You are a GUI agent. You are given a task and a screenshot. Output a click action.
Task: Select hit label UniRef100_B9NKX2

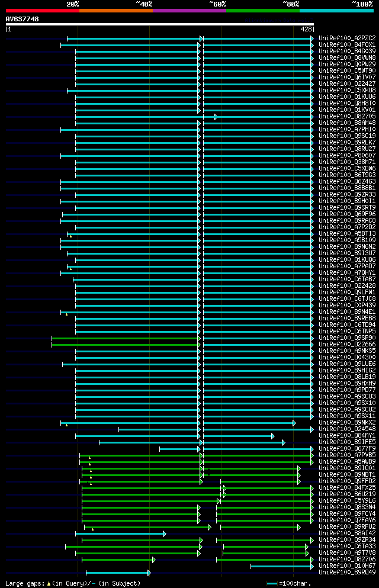click(x=347, y=423)
